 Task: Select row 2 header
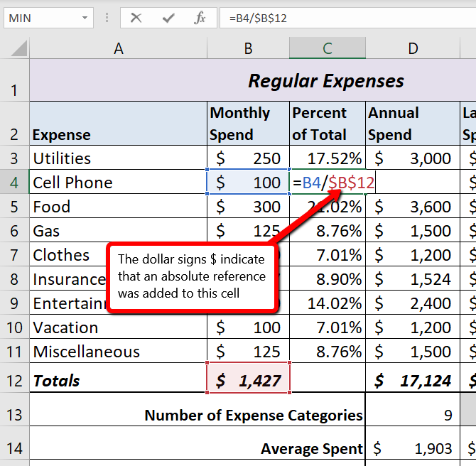(x=14, y=124)
